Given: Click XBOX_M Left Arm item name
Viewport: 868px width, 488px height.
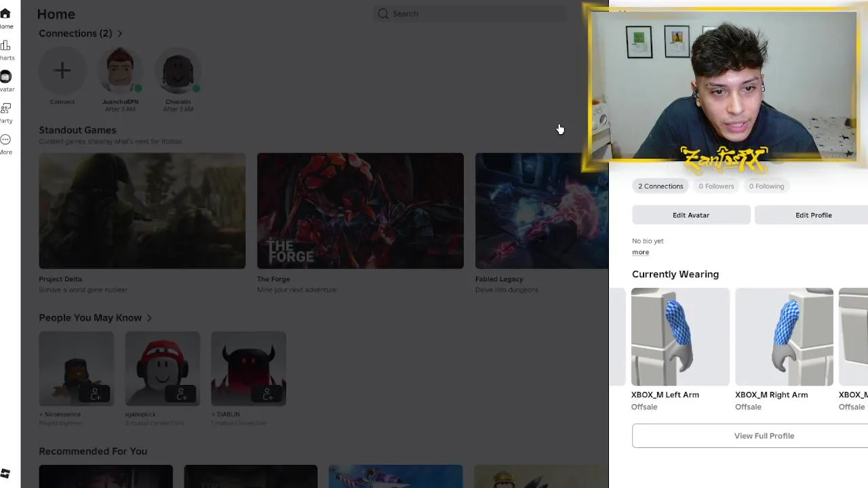Looking at the screenshot, I should pyautogui.click(x=665, y=394).
